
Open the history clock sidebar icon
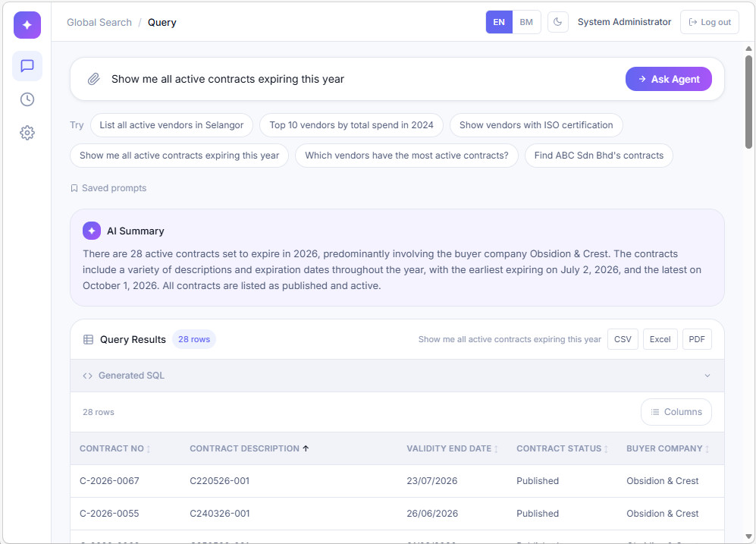[x=27, y=99]
